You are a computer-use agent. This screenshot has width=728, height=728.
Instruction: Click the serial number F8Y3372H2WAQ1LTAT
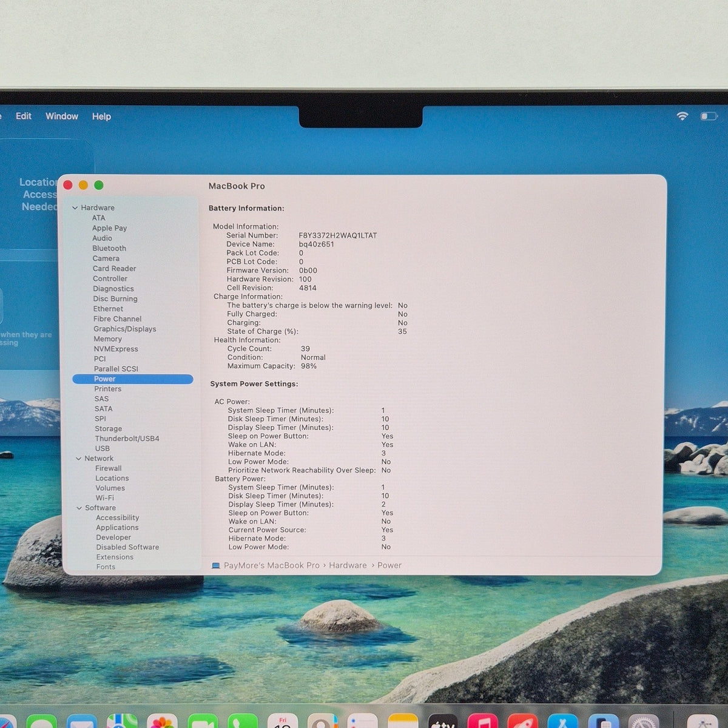338,235
